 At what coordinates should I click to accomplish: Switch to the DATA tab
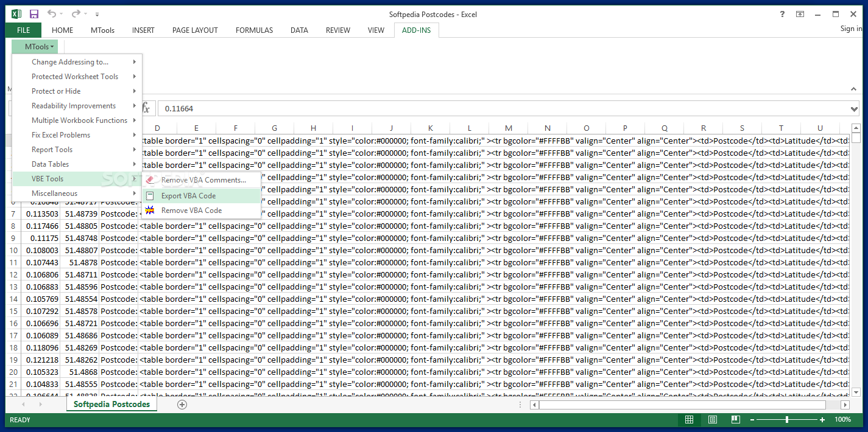[x=299, y=30]
